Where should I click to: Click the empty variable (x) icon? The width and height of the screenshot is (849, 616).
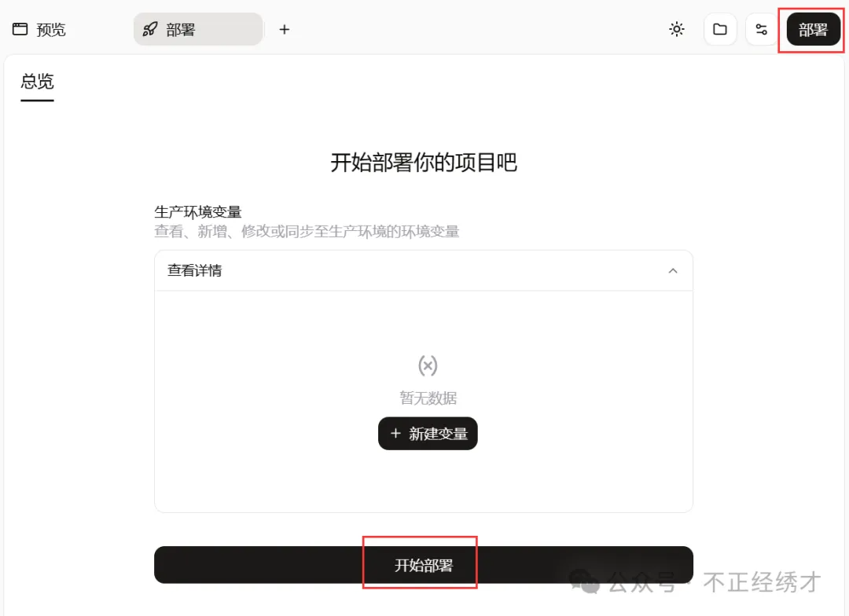point(428,366)
